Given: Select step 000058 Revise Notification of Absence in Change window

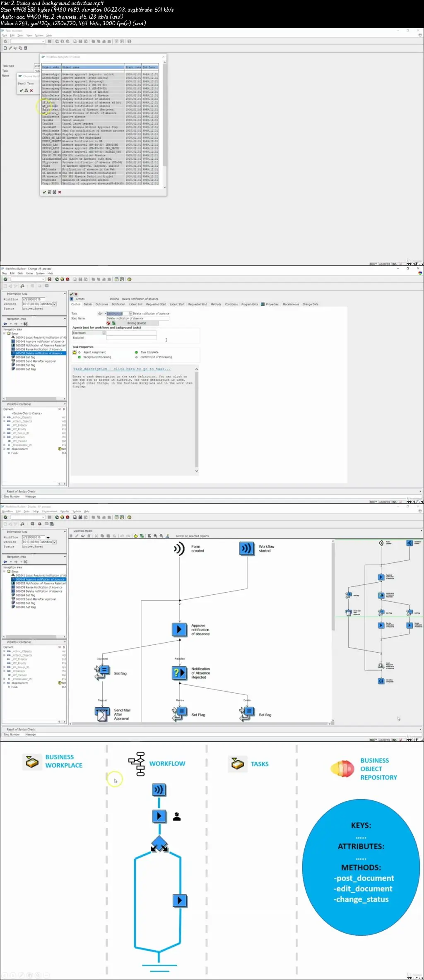Looking at the screenshot, I should coord(39,349).
